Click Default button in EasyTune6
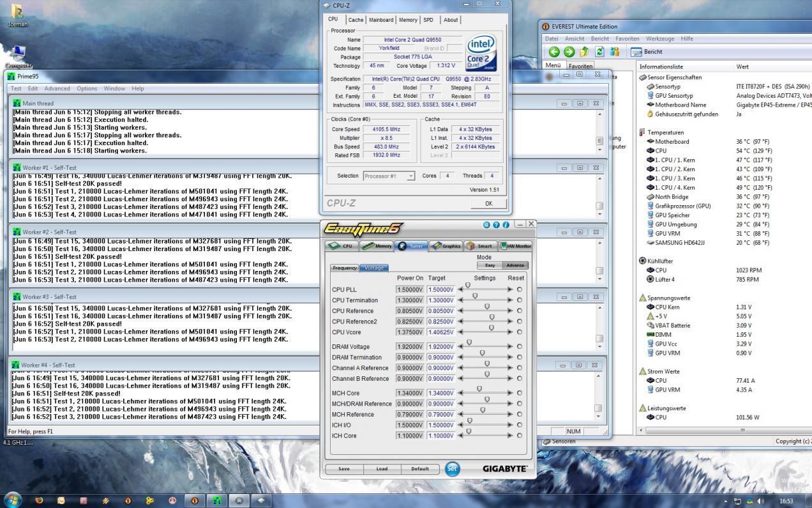812x508 pixels. pyautogui.click(x=420, y=468)
